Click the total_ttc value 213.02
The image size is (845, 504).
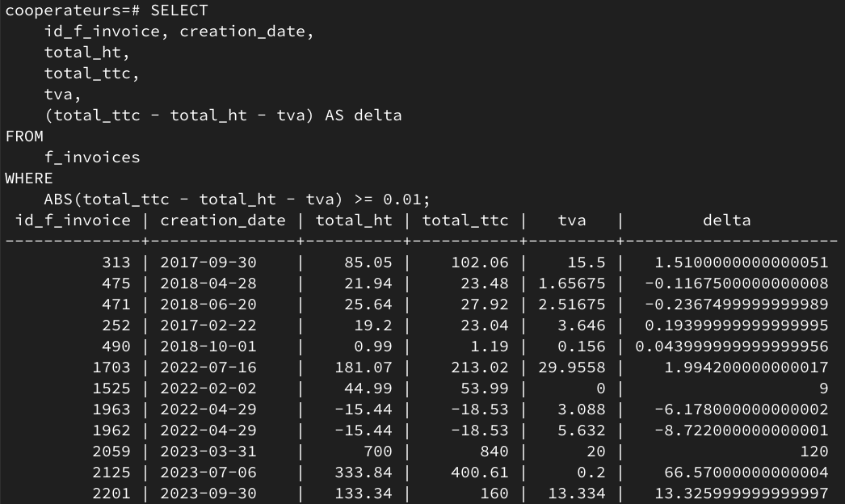click(x=480, y=367)
